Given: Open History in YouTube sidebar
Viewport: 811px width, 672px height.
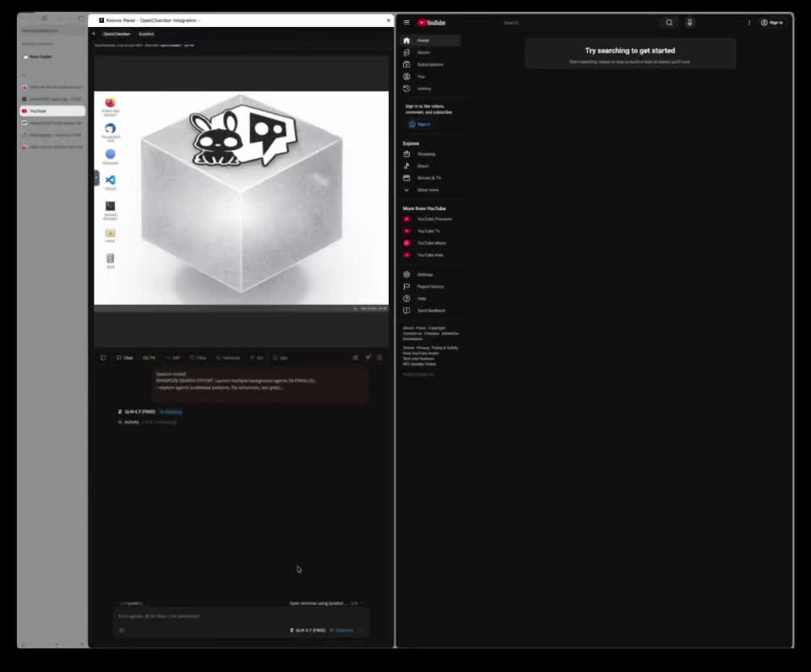Looking at the screenshot, I should coord(430,89).
